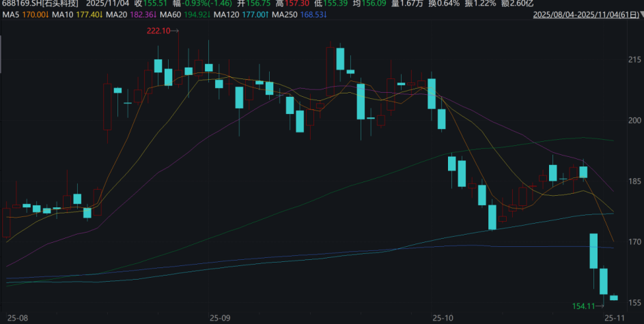Click the 2025/08/04-2025/11/04(61日) date range link
The height and width of the screenshot is (324, 644).
(x=586, y=15)
